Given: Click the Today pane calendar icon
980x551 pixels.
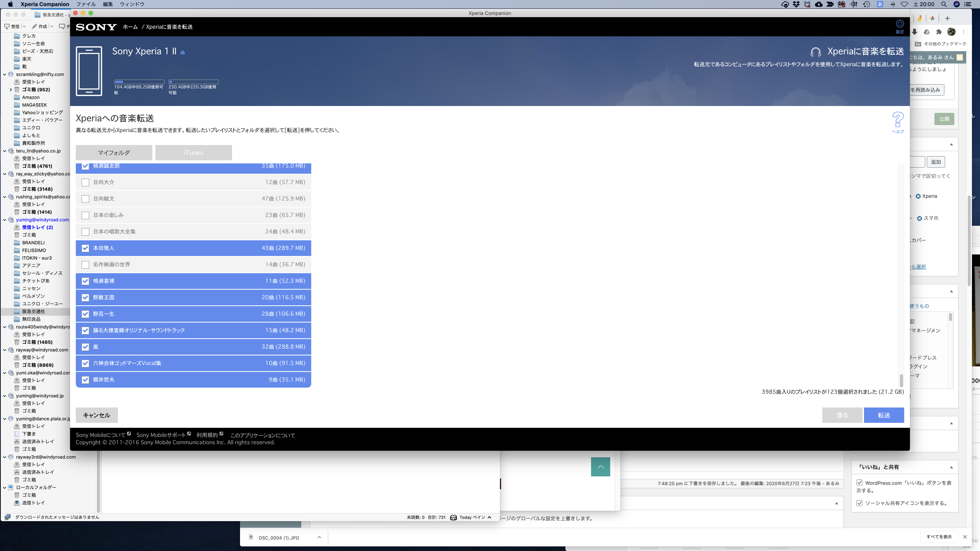Looking at the screenshot, I should tap(453, 517).
